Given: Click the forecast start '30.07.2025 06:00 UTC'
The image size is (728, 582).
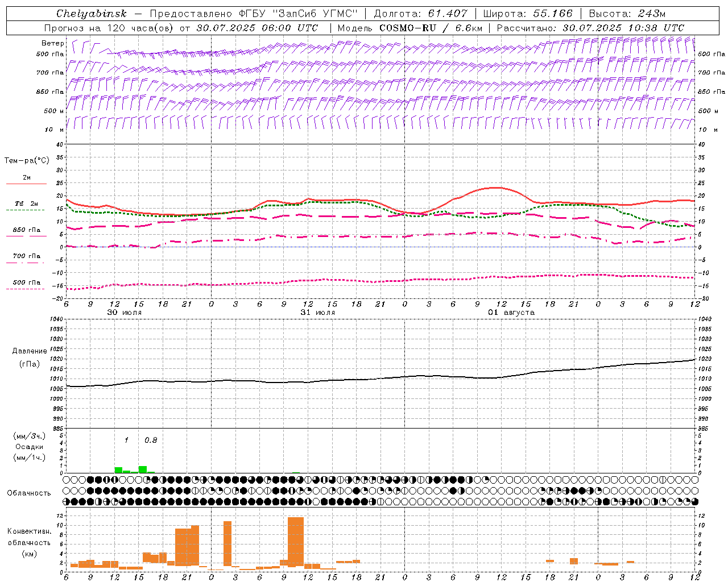Looking at the screenshot, I should (x=257, y=28).
